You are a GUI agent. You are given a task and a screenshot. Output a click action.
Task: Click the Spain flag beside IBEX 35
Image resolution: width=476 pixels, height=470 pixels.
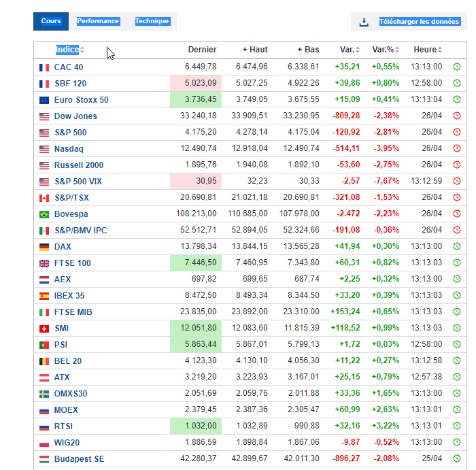click(x=44, y=296)
